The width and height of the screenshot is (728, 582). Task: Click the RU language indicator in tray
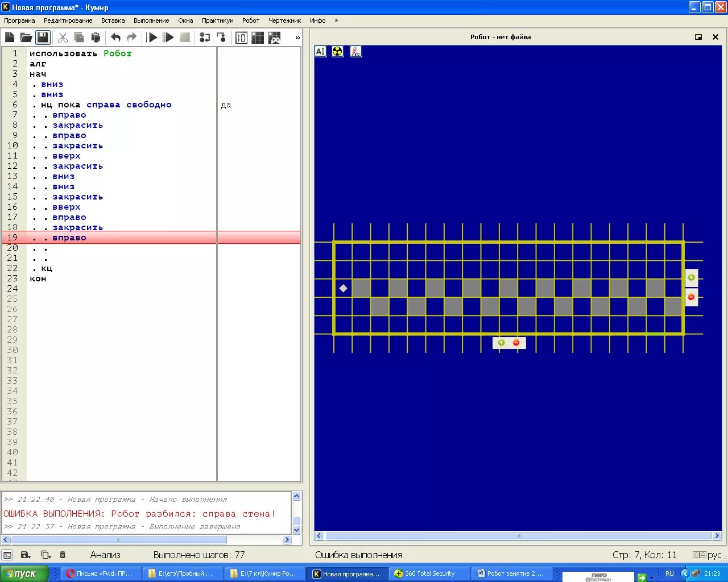point(669,573)
